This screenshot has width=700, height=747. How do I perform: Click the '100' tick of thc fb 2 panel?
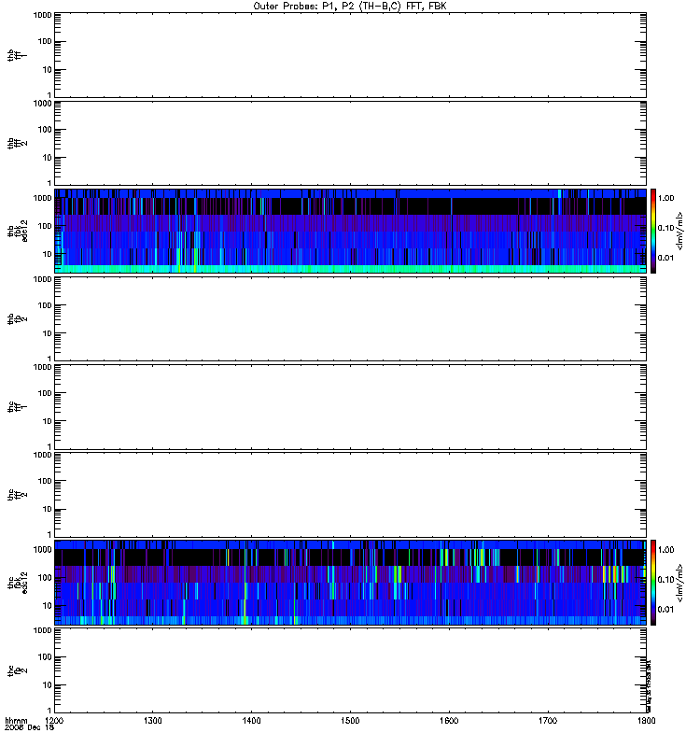pyautogui.click(x=45, y=657)
